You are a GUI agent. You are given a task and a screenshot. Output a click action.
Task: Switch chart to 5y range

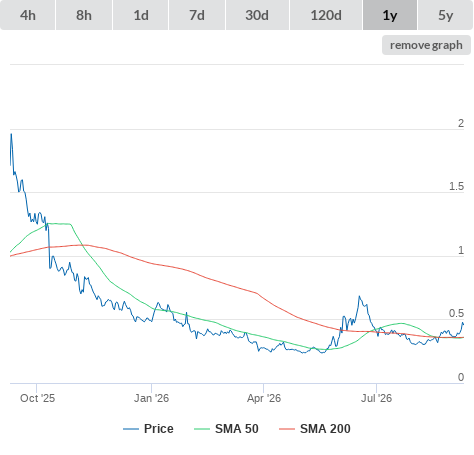point(445,15)
